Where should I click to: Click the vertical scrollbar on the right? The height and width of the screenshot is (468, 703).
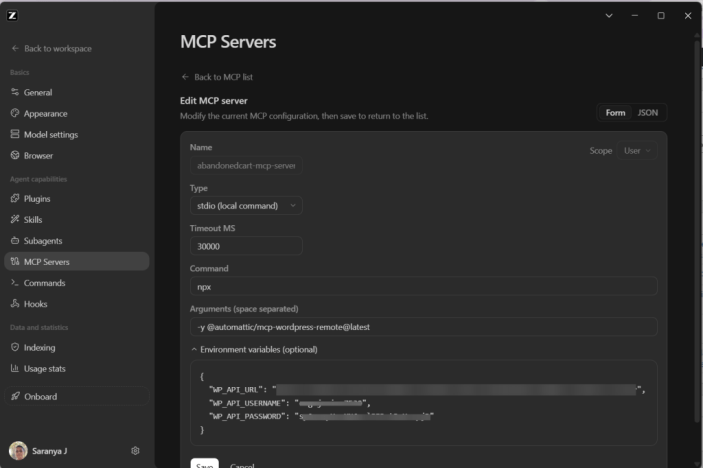click(697, 231)
